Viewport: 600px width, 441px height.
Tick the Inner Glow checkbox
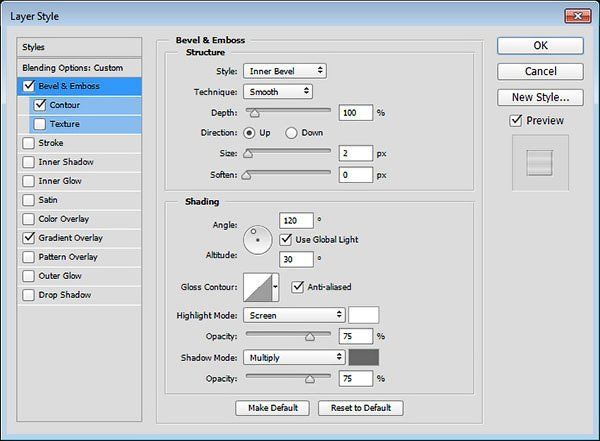[x=28, y=181]
